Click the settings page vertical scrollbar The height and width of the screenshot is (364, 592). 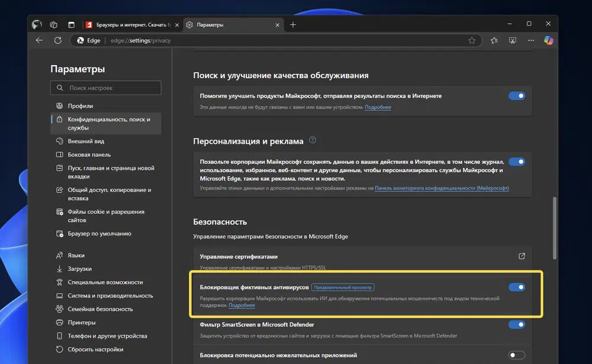click(554, 228)
